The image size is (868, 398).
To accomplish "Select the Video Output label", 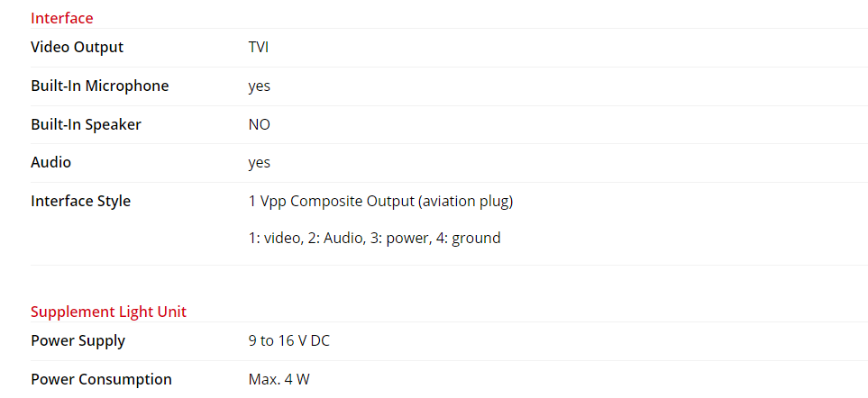I will [x=77, y=48].
